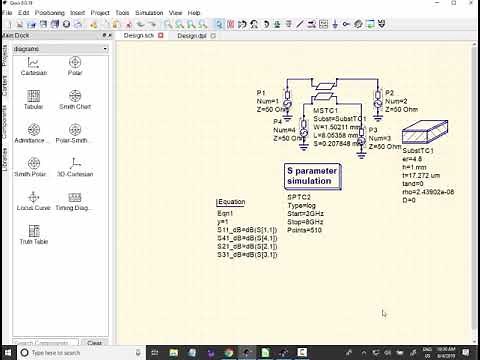480x360 pixels.
Task: Choose the Tabular diagram
Action: [x=33, y=100]
